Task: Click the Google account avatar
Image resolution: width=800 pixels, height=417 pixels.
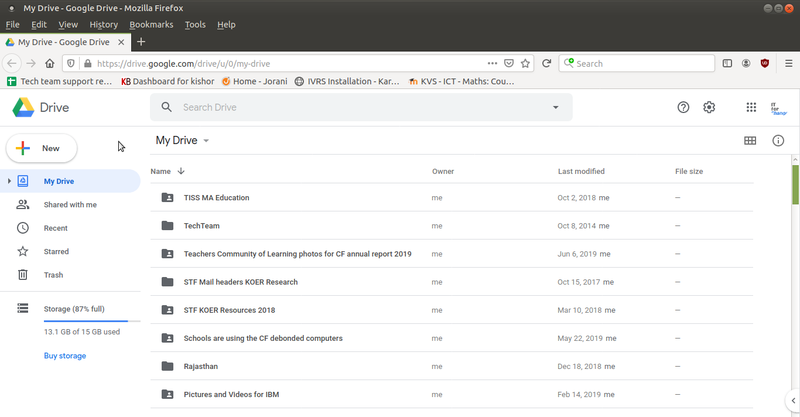Action: click(x=778, y=108)
